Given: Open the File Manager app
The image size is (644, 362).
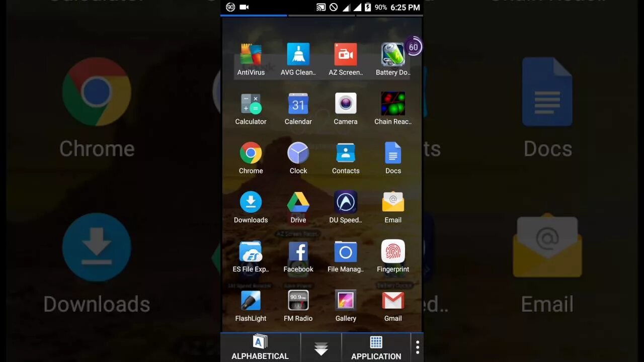Looking at the screenshot, I should click(x=346, y=256).
